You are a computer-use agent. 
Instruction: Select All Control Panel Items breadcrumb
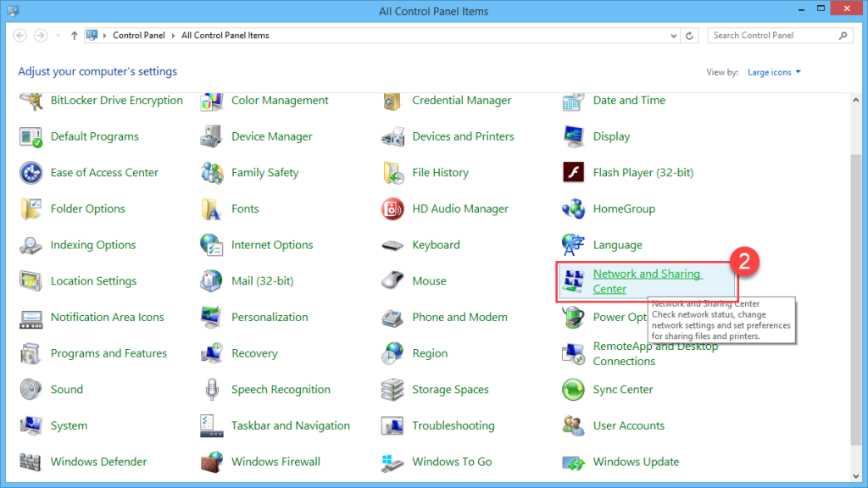point(225,36)
